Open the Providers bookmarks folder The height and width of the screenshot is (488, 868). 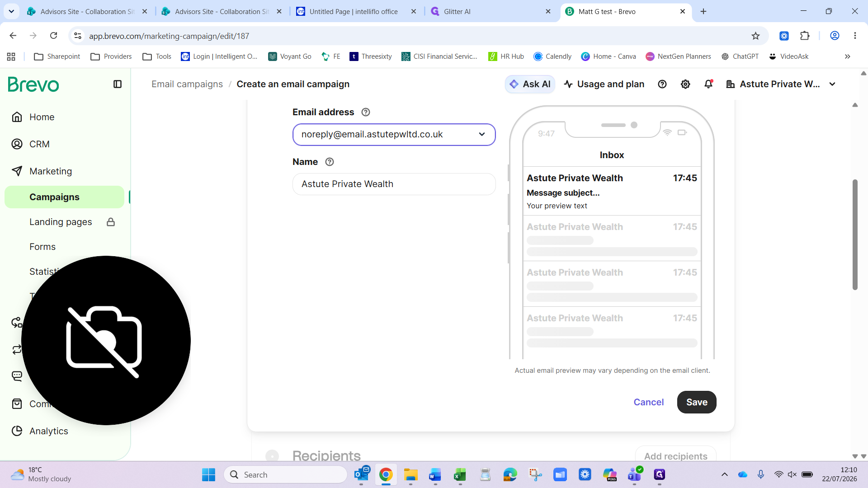point(111,56)
